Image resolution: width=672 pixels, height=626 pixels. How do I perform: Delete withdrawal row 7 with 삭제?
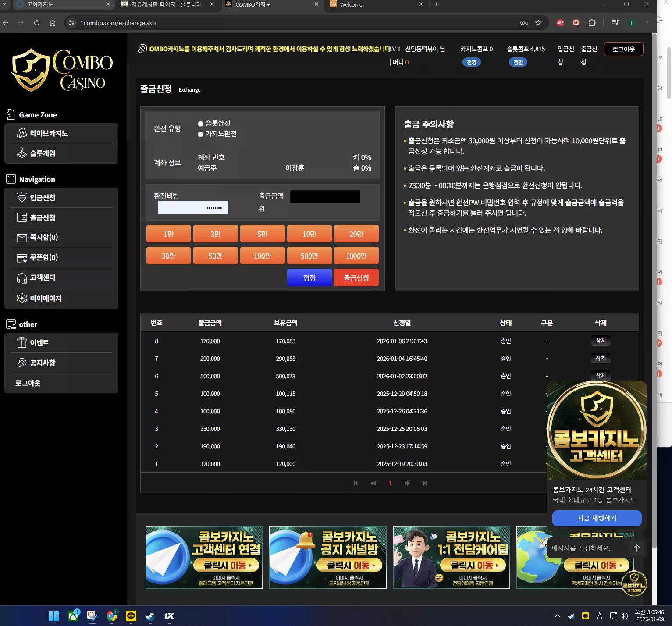[601, 358]
